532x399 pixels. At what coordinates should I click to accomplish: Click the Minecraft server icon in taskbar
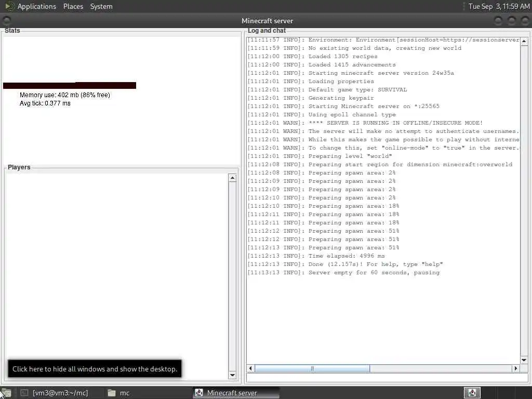(199, 393)
